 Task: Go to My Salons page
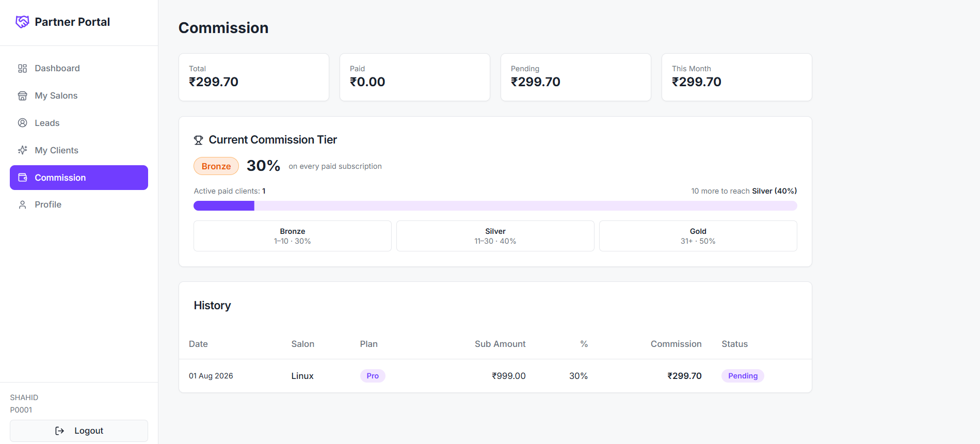79,96
